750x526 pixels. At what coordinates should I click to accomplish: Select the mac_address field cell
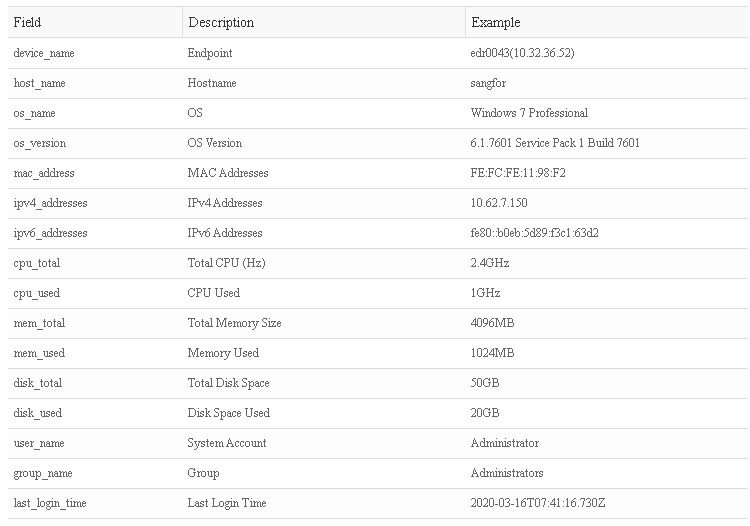coord(44,173)
